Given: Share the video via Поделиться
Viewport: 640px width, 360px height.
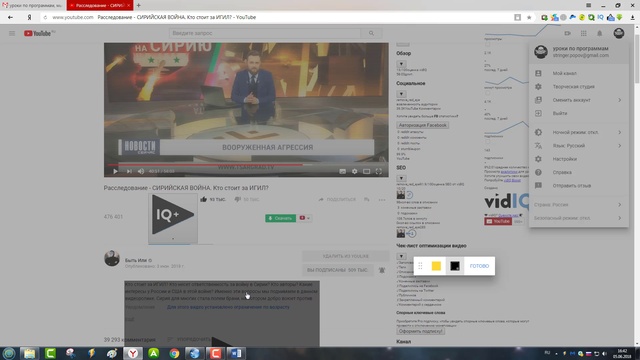Looking at the screenshot, I should (337, 199).
